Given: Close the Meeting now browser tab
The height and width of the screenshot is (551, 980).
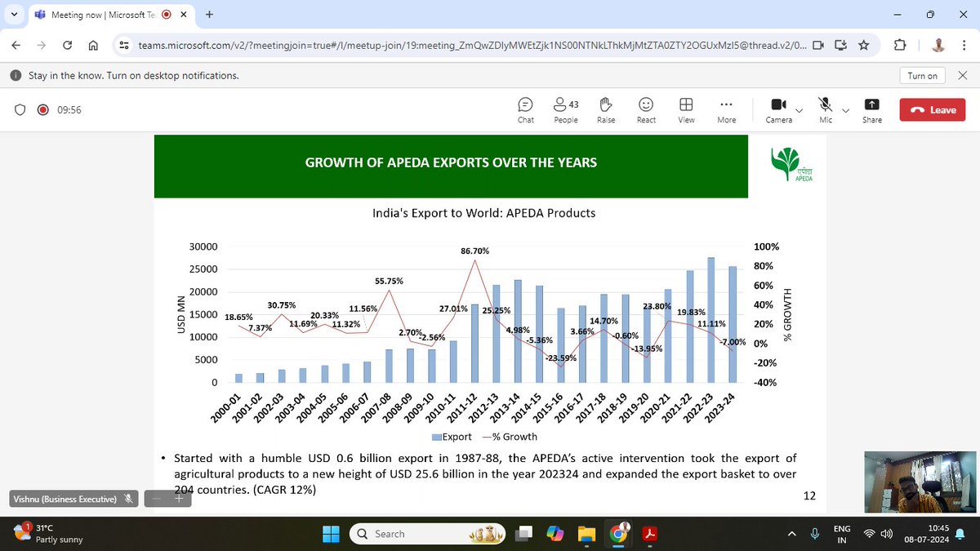Looking at the screenshot, I should (x=184, y=15).
